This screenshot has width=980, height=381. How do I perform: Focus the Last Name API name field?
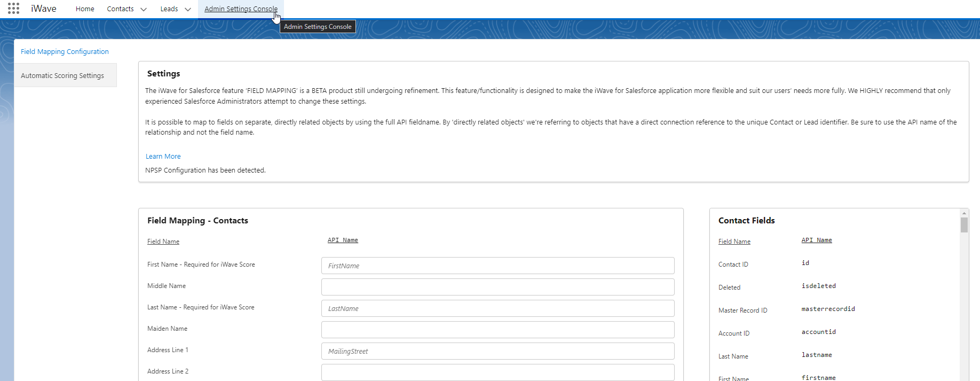[497, 308]
